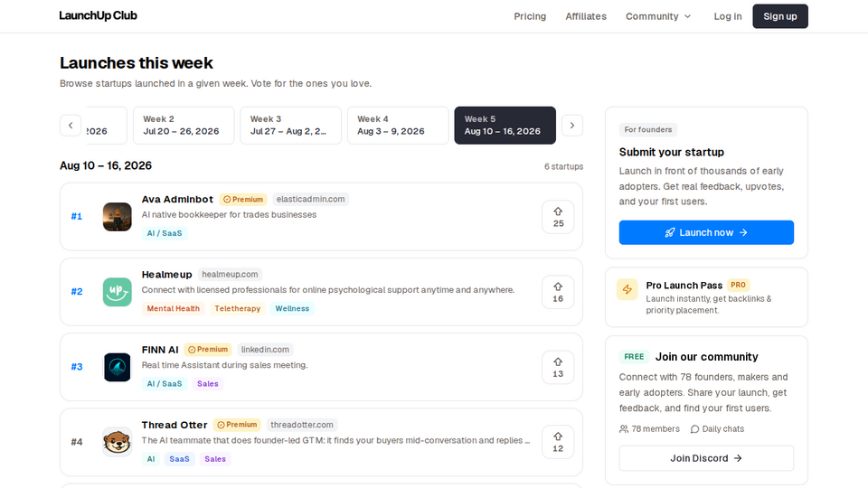Click Thread Otter's Premium badge
This screenshot has height=488, width=868.
(x=237, y=425)
